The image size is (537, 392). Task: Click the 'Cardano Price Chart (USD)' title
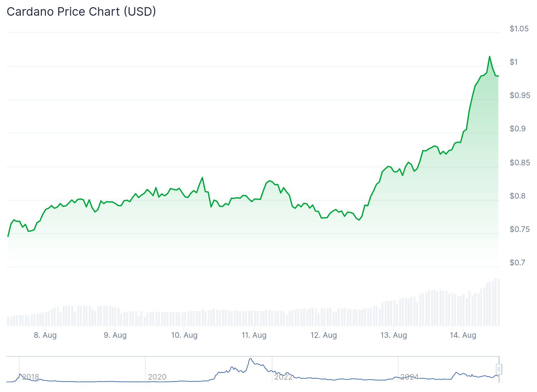click(81, 12)
